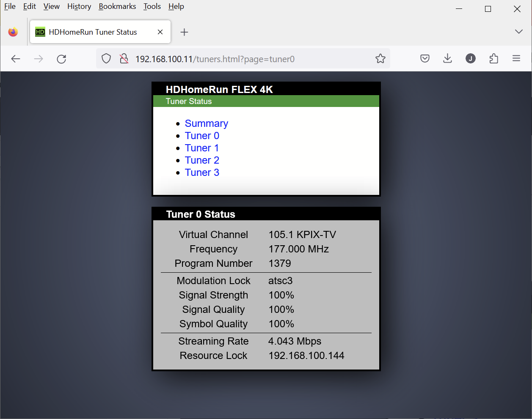Close the Firefox window
Screen dimensions: 532x419
[x=517, y=9]
